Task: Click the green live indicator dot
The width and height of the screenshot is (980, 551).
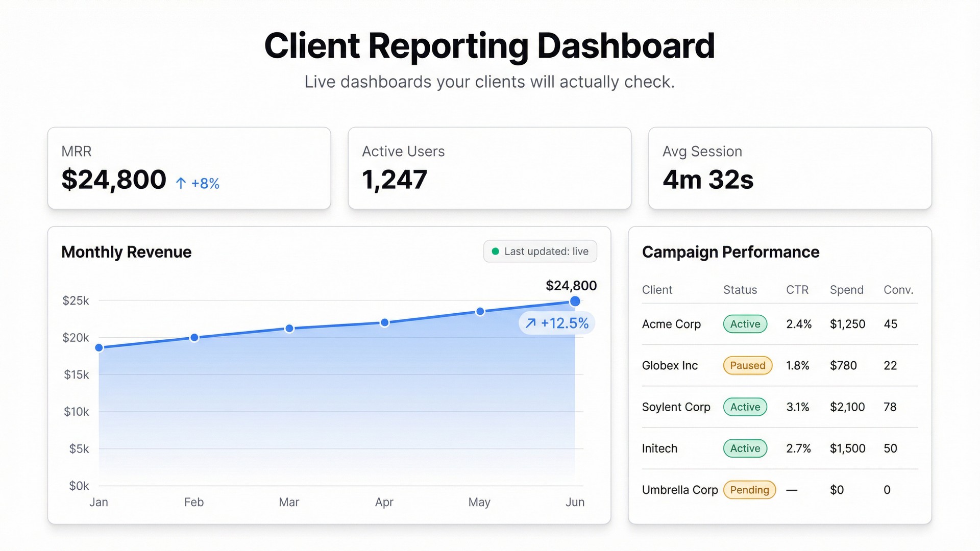Action: [495, 251]
